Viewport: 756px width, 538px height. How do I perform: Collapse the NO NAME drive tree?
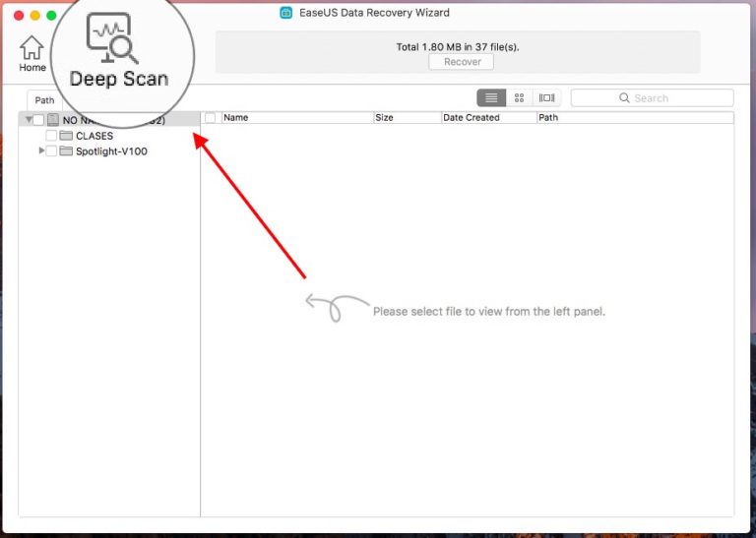29,120
